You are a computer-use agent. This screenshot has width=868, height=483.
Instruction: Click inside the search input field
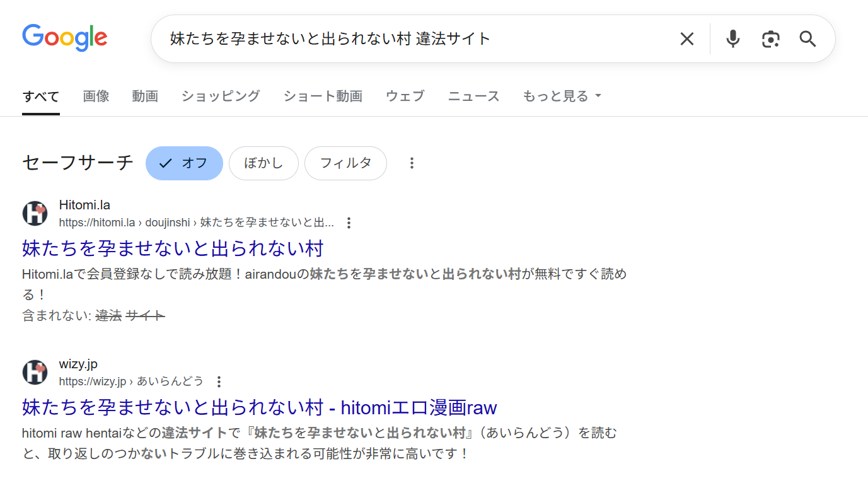[378, 38]
